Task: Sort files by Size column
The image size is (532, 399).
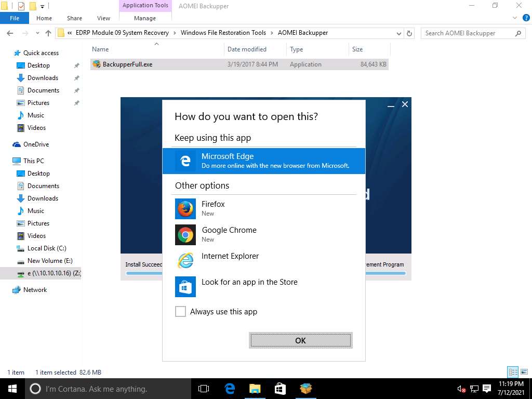Action: [x=369, y=49]
